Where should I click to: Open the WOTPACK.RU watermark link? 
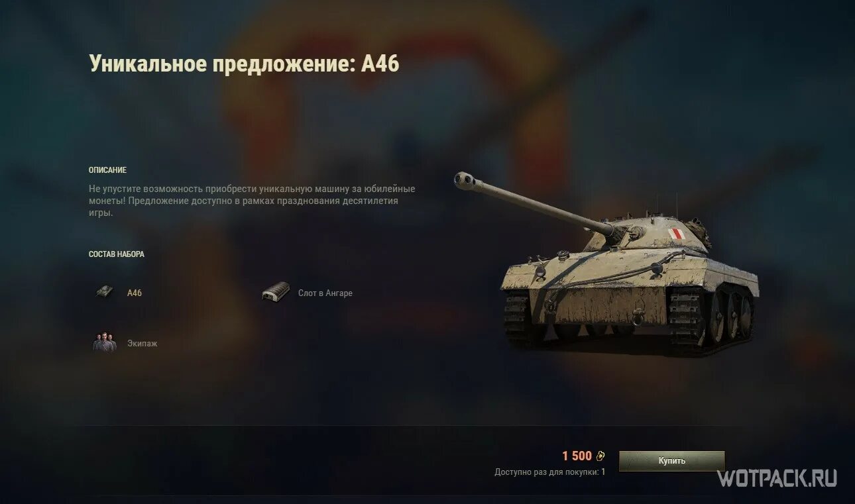(777, 478)
